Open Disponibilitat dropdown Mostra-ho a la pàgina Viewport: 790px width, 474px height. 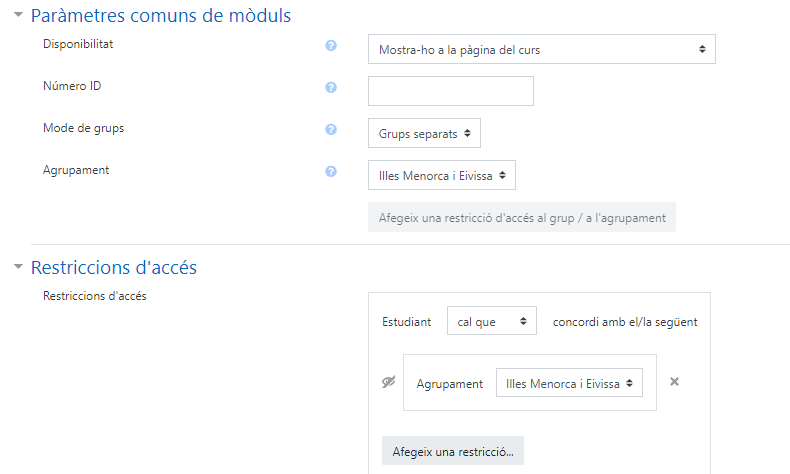(x=542, y=49)
